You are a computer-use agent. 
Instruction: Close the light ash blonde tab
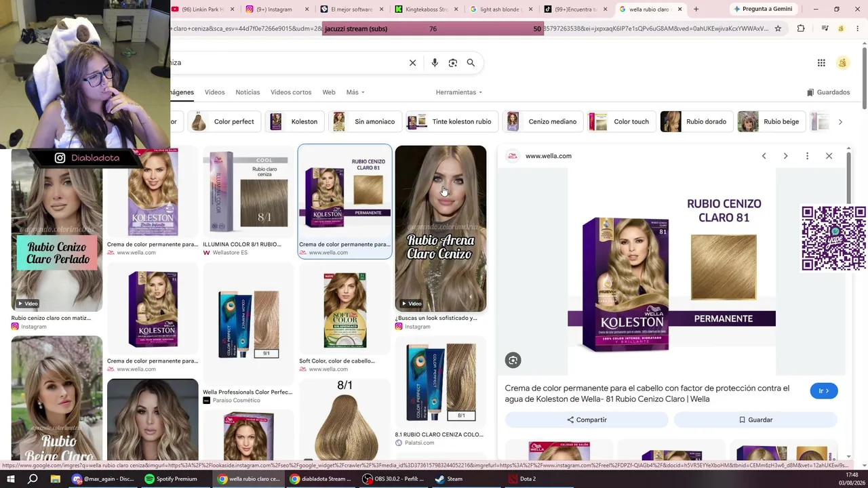coord(530,9)
